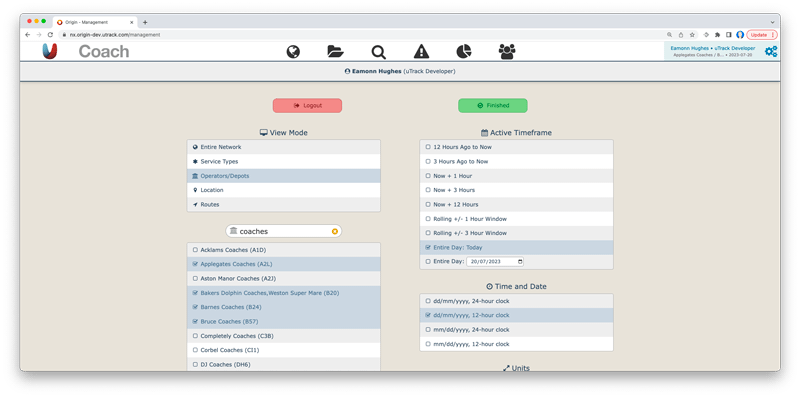The image size is (800, 397).
Task: Click inside the coaches search field
Action: tap(283, 231)
